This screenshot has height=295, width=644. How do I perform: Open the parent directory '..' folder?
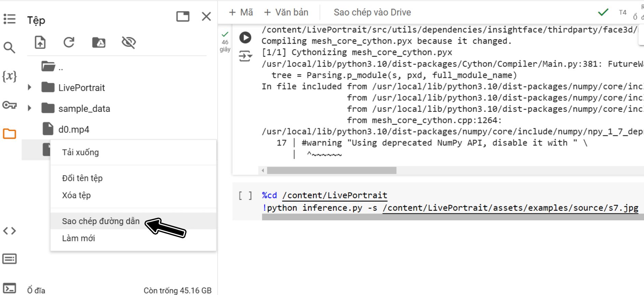[52, 66]
